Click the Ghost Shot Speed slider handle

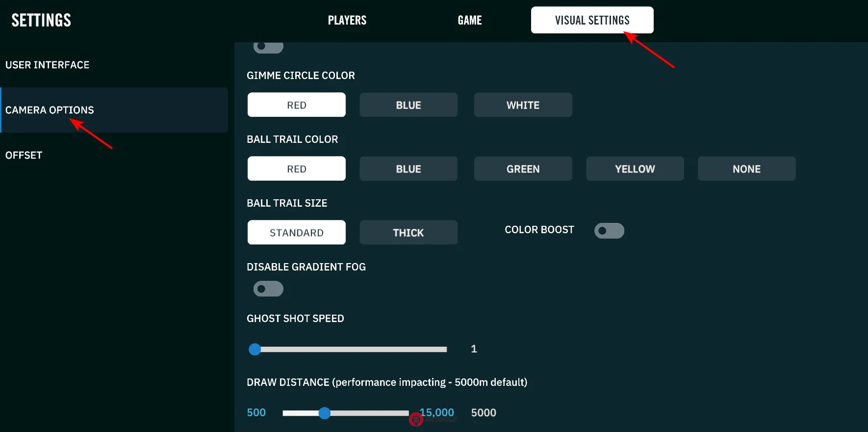coord(255,350)
